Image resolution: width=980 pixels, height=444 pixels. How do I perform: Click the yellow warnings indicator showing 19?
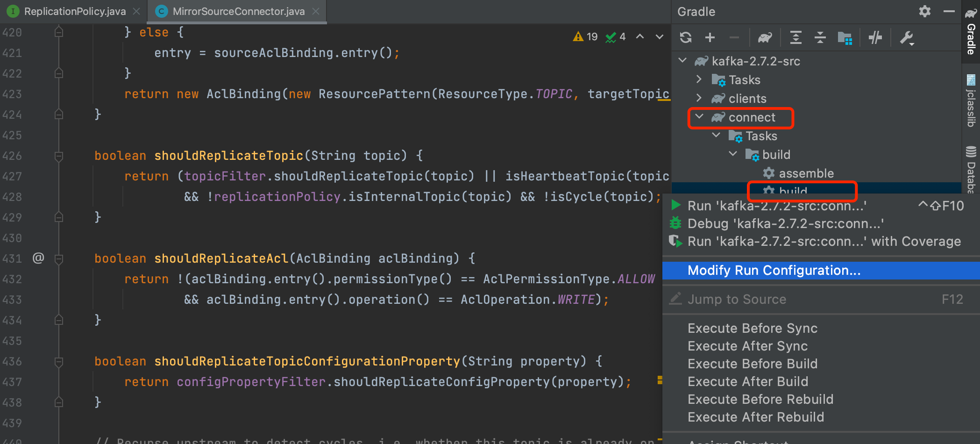pyautogui.click(x=585, y=37)
